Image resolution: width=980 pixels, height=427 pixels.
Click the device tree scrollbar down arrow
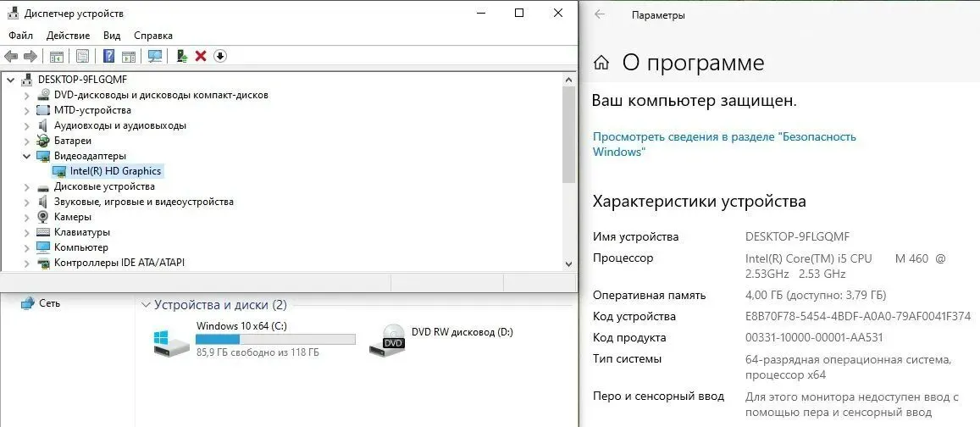click(568, 264)
